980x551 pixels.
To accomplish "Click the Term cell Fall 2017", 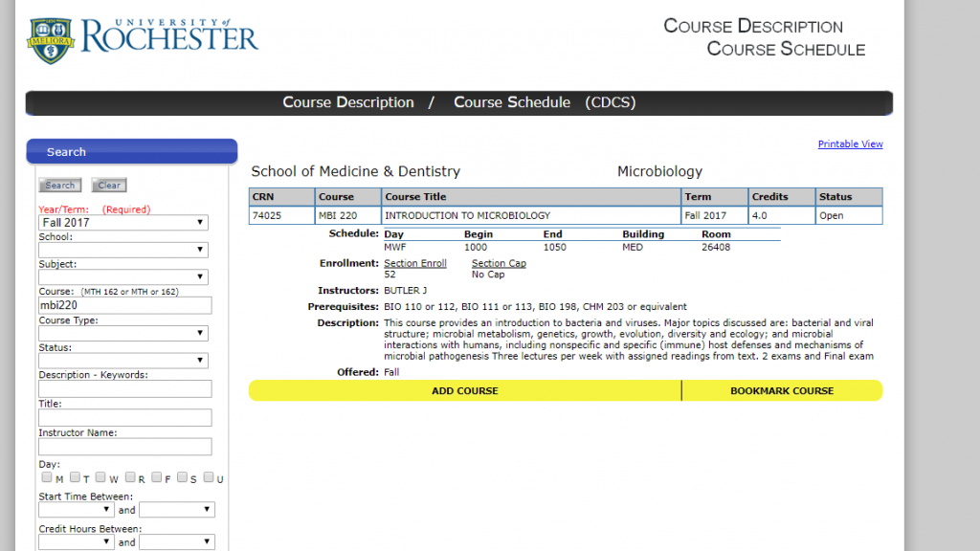I will pyautogui.click(x=705, y=215).
